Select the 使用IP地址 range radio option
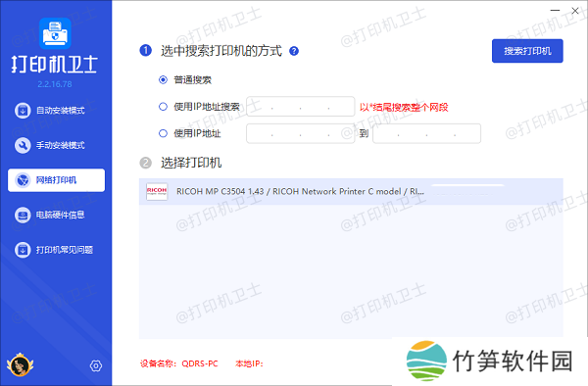The image size is (588, 386). (163, 133)
